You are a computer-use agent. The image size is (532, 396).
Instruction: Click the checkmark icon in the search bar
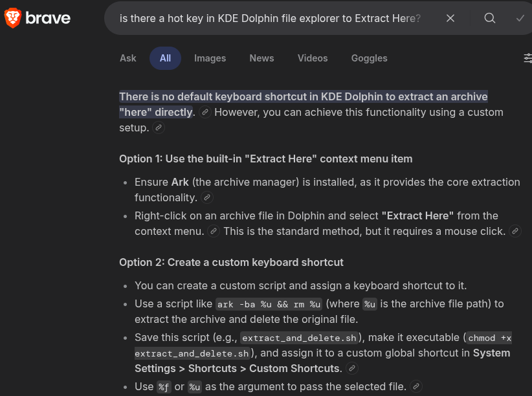click(520, 18)
